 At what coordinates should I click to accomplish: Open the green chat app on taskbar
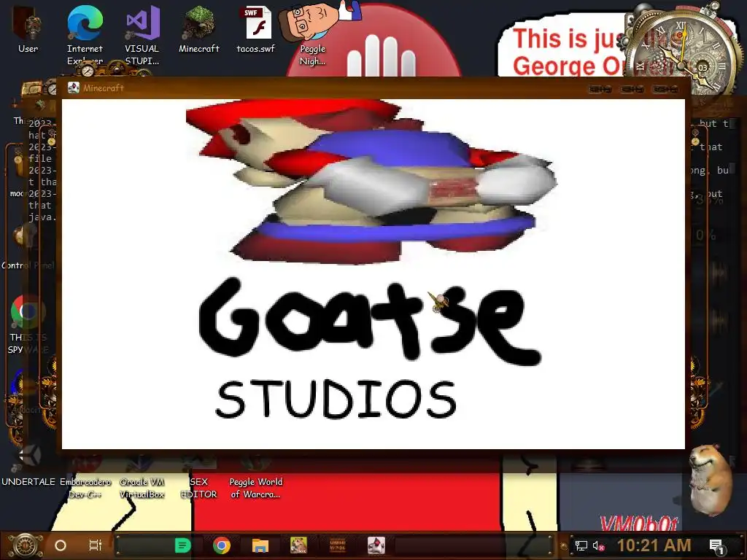click(x=182, y=545)
